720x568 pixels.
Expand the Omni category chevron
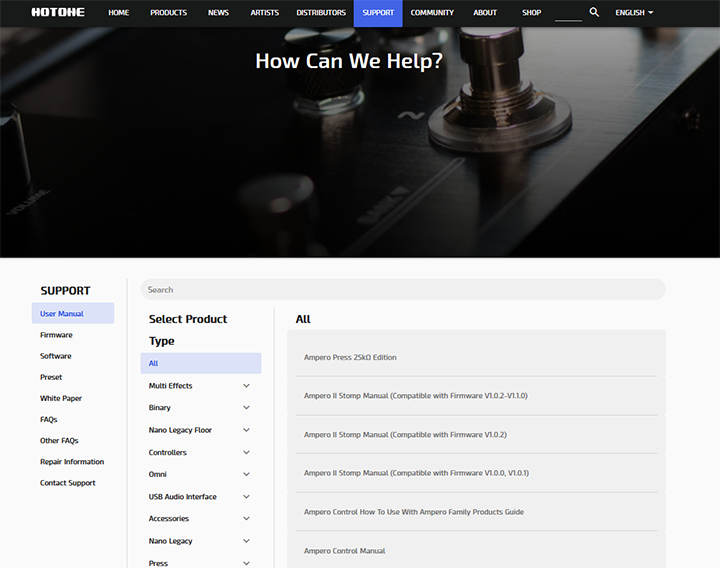[x=246, y=474]
